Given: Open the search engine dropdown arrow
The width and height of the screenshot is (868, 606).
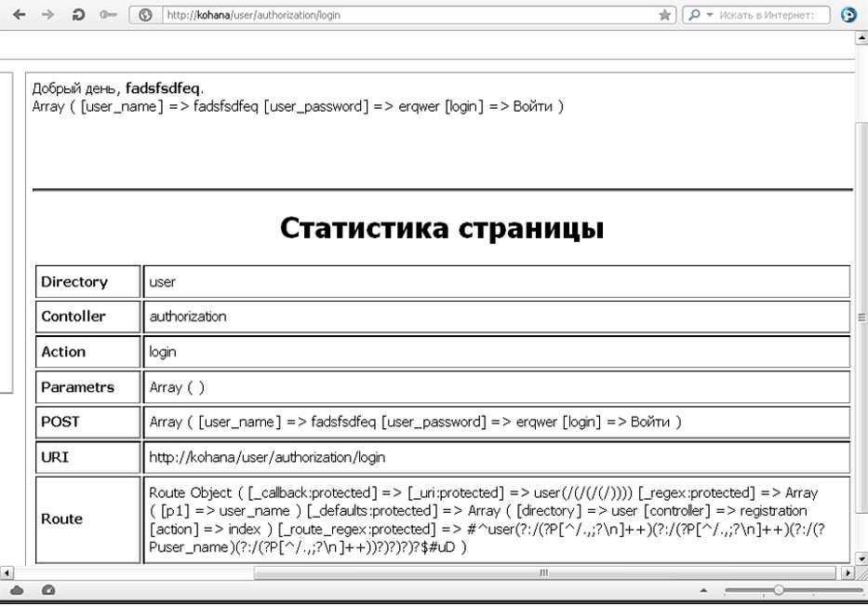Looking at the screenshot, I should 710,15.
